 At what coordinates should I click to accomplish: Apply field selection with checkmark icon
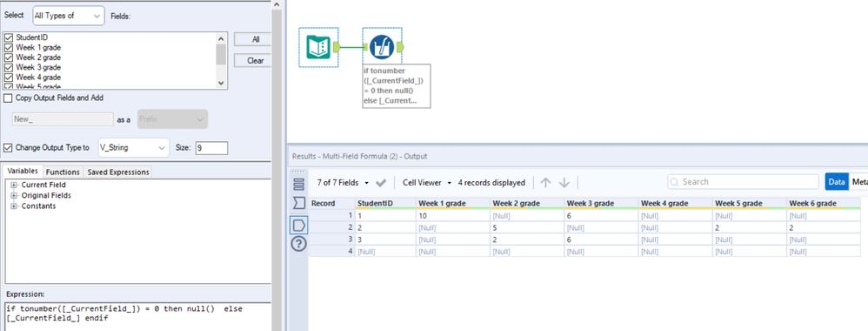tap(381, 182)
